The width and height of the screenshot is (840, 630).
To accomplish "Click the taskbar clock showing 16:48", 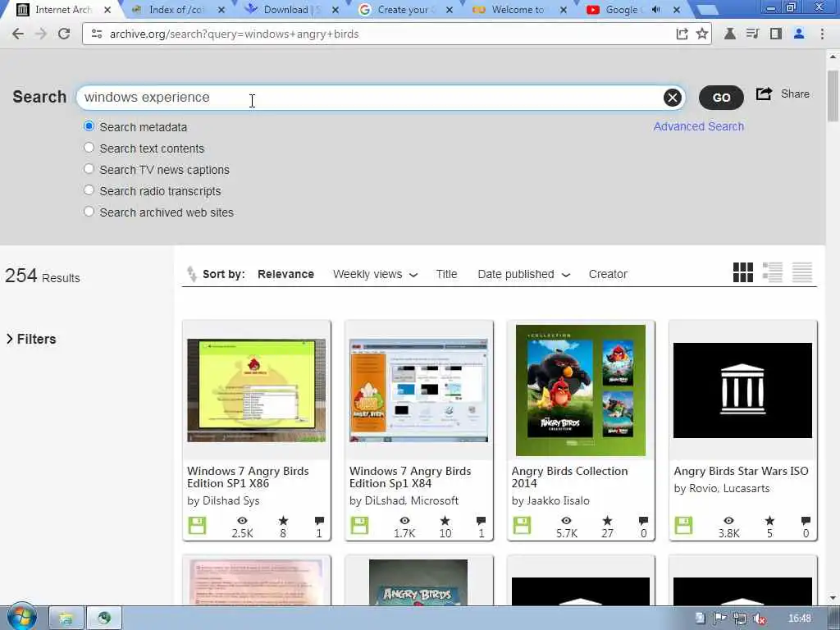I will click(799, 619).
